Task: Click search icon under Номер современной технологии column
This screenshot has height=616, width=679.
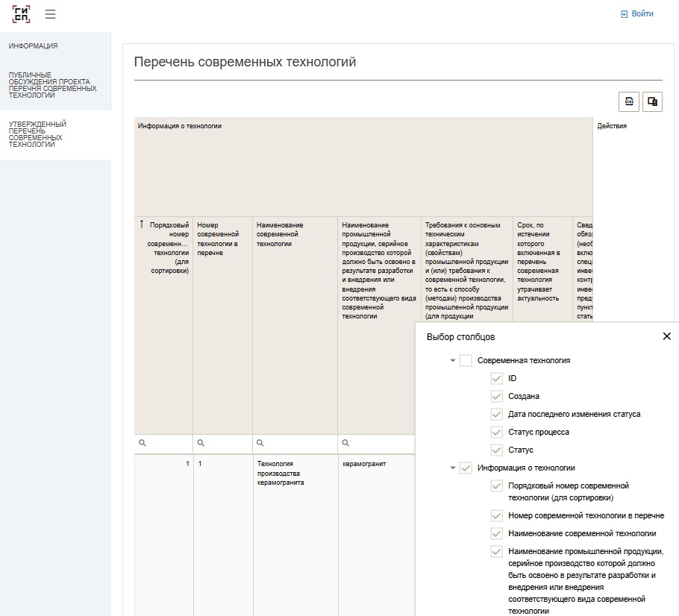Action: [x=201, y=444]
